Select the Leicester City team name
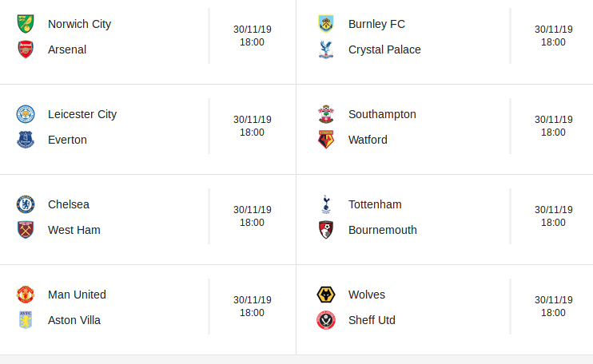The height and width of the screenshot is (364, 593). point(82,114)
